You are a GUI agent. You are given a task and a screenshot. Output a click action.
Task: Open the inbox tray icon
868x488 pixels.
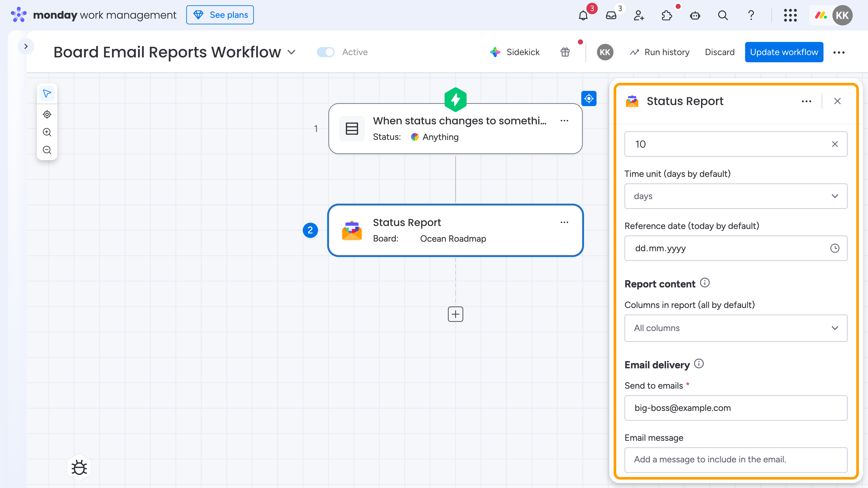point(611,15)
